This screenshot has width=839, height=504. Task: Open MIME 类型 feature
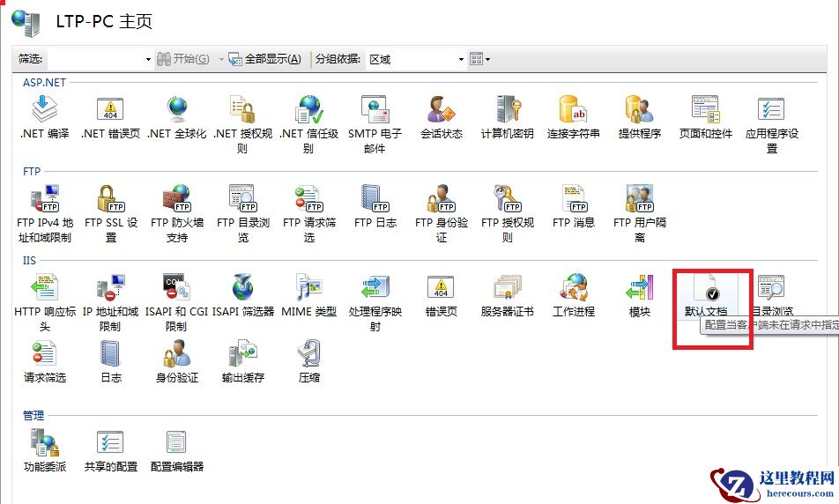coord(308,295)
